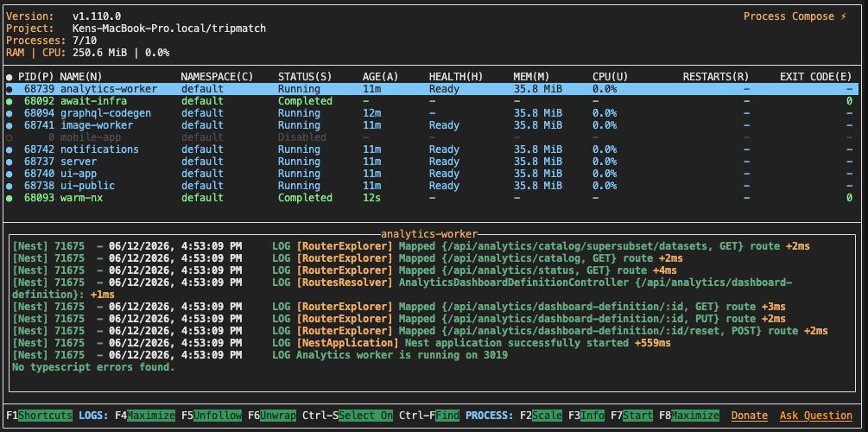Viewport: 868px width, 432px height.
Task: Sort by the EXIT CODE(E) column header
Action: [x=816, y=77]
